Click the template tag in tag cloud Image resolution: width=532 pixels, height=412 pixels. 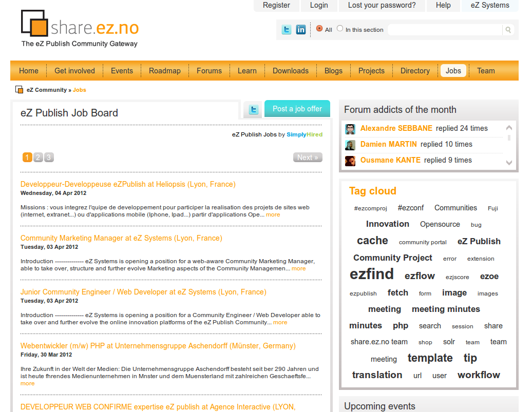pyautogui.click(x=430, y=358)
